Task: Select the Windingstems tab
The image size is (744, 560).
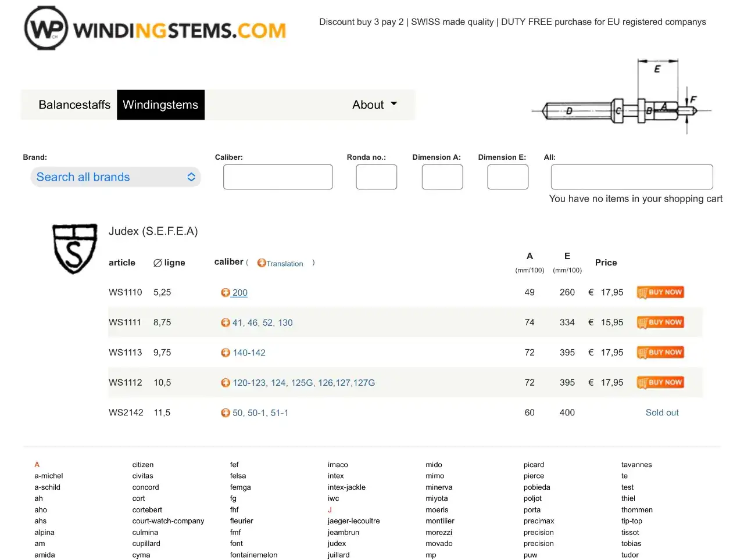Action: point(160,105)
